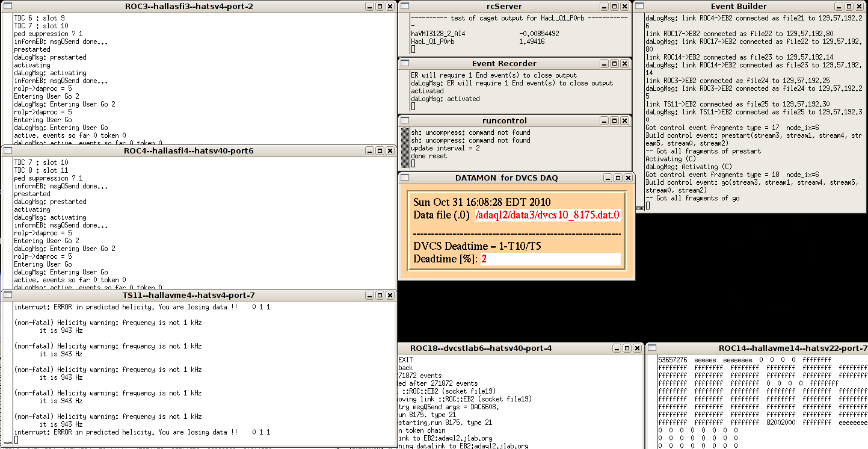Click the data file path dvcs10_8175.dat.0

click(x=547, y=215)
